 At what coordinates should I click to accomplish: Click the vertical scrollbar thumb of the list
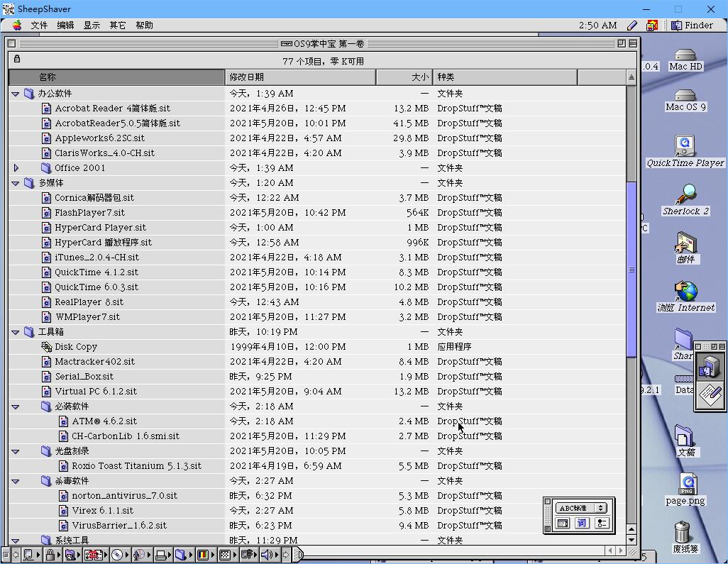(x=632, y=270)
